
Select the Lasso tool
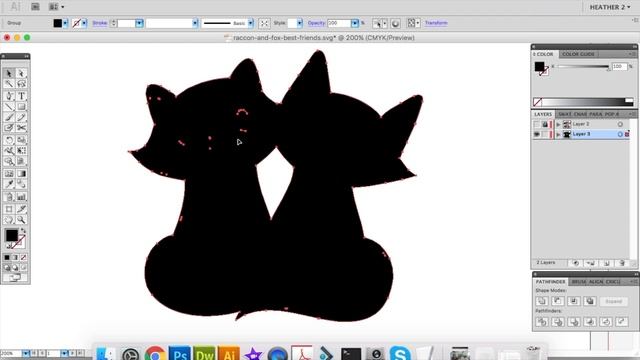pyautogui.click(x=21, y=84)
